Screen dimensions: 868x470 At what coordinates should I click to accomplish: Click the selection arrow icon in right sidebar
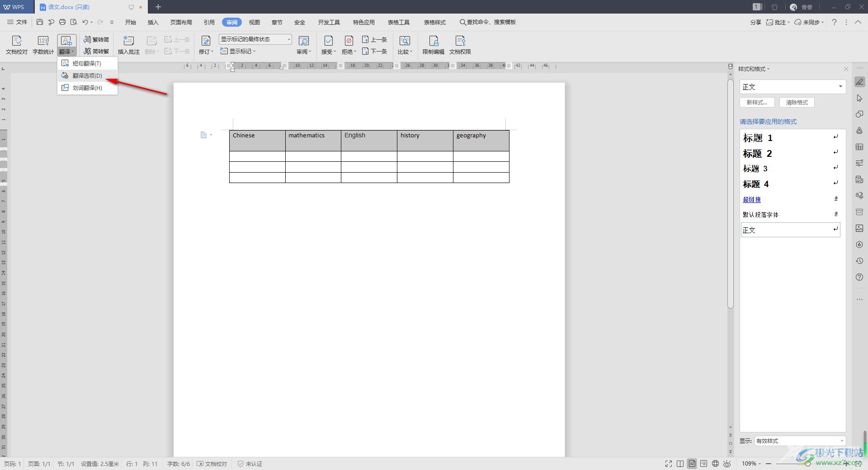coord(859,98)
